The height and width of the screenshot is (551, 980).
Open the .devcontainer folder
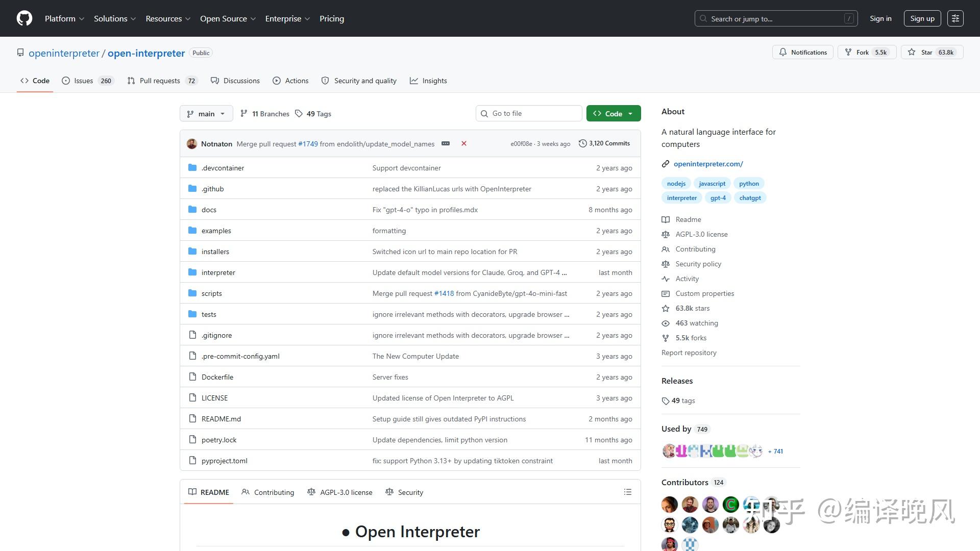point(223,168)
